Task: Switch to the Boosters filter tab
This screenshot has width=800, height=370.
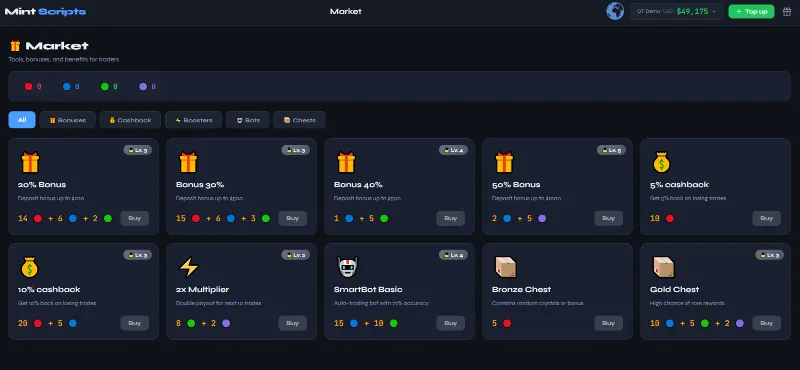Action: coord(193,120)
